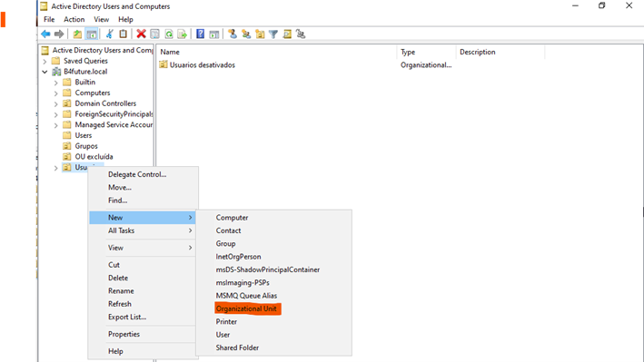This screenshot has height=362, width=644.
Task: Click the Filter funnel toolbar icon
Action: click(273, 34)
